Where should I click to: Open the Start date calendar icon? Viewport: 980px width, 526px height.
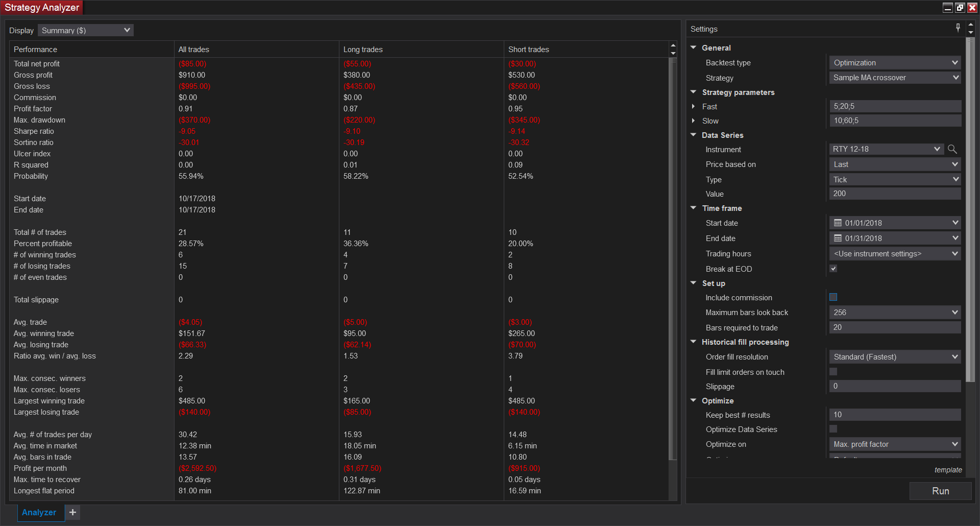838,223
